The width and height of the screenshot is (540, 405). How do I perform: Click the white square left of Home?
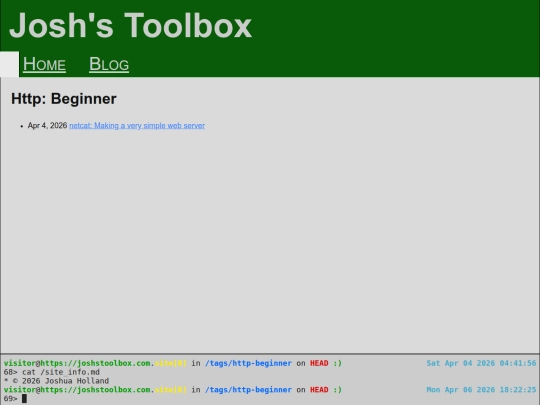coord(9,64)
